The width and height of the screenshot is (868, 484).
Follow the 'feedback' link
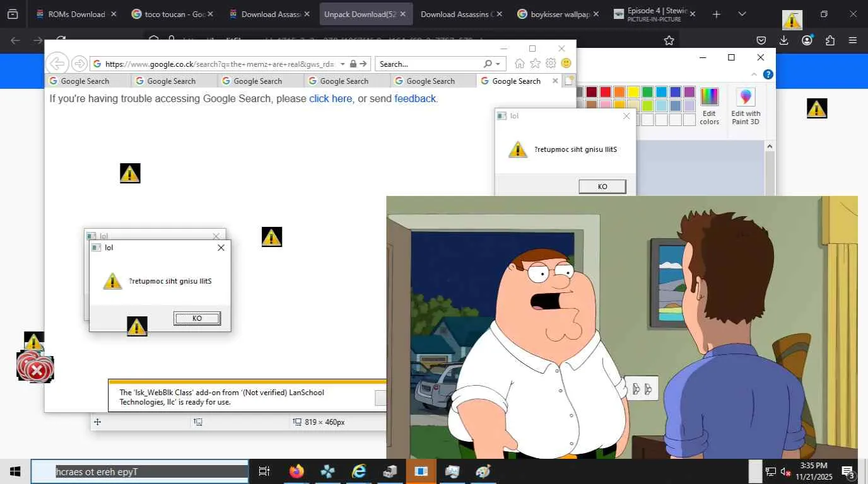point(414,98)
